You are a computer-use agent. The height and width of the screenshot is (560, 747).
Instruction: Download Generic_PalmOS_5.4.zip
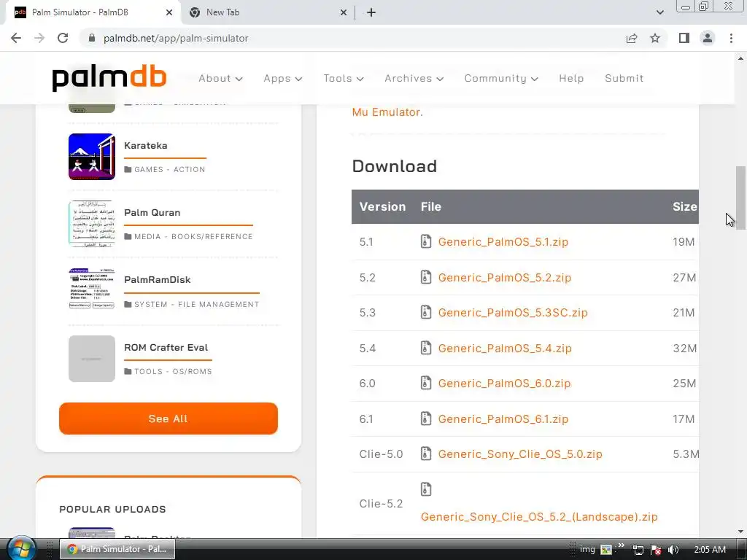click(505, 349)
